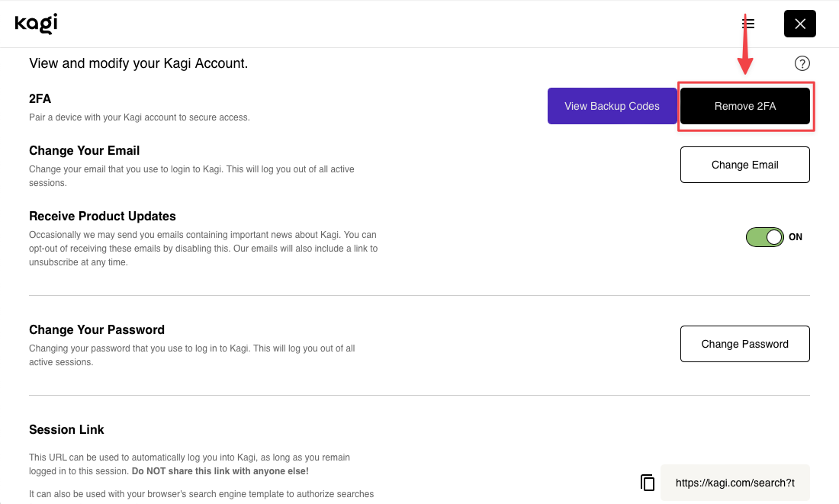This screenshot has width=839, height=504.
Task: Click 'View and modify your Kagi Account' text
Action: [138, 63]
